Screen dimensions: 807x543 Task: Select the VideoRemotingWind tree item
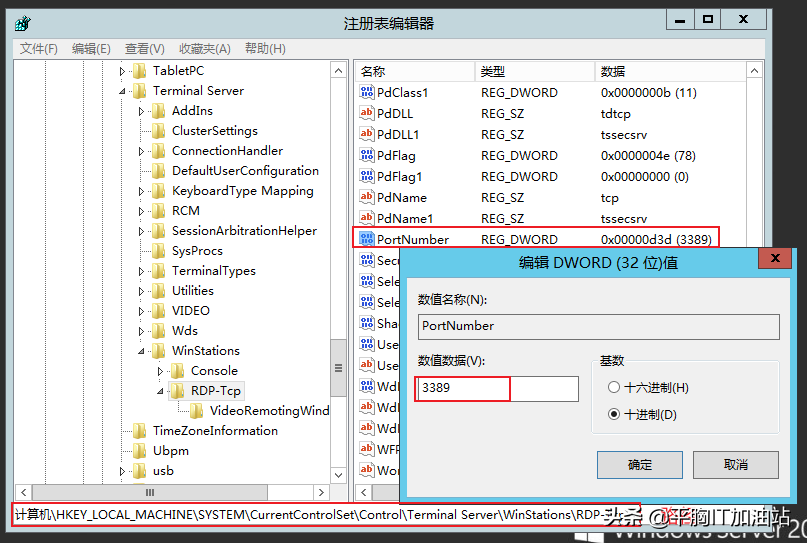tap(269, 411)
